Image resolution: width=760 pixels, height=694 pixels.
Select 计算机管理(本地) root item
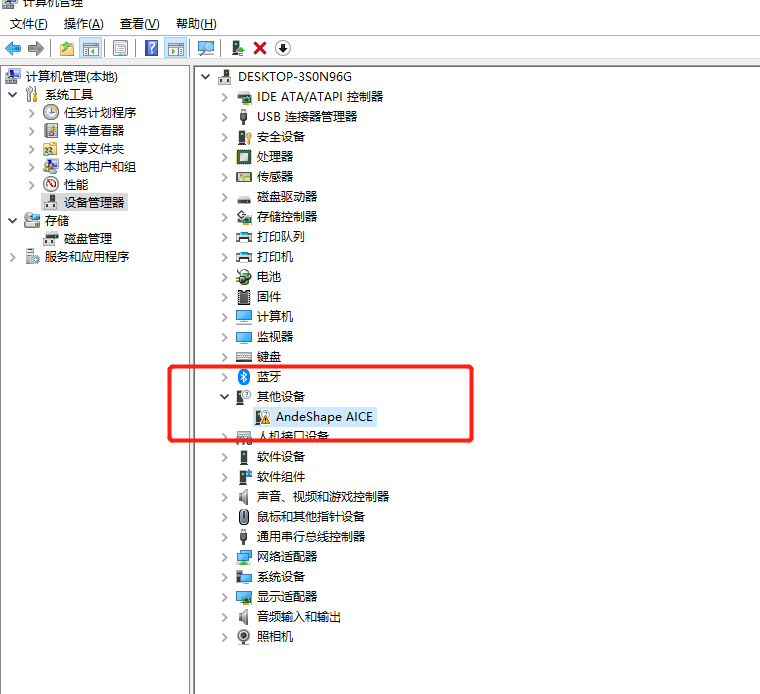pyautogui.click(x=72, y=77)
